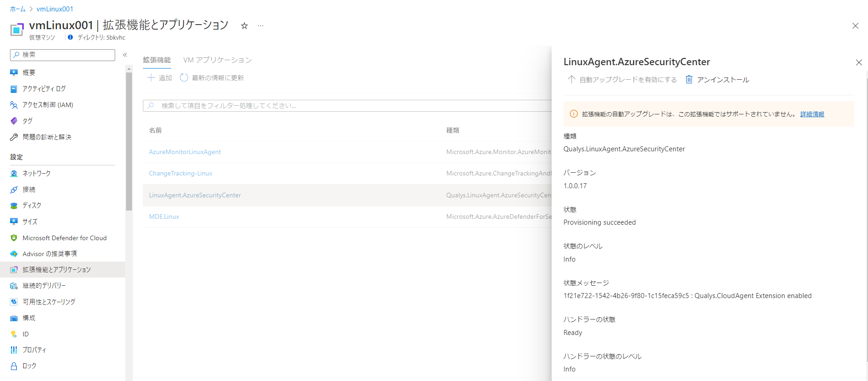
Task: Open the 構成 configuration icon
Action: pos(14,318)
